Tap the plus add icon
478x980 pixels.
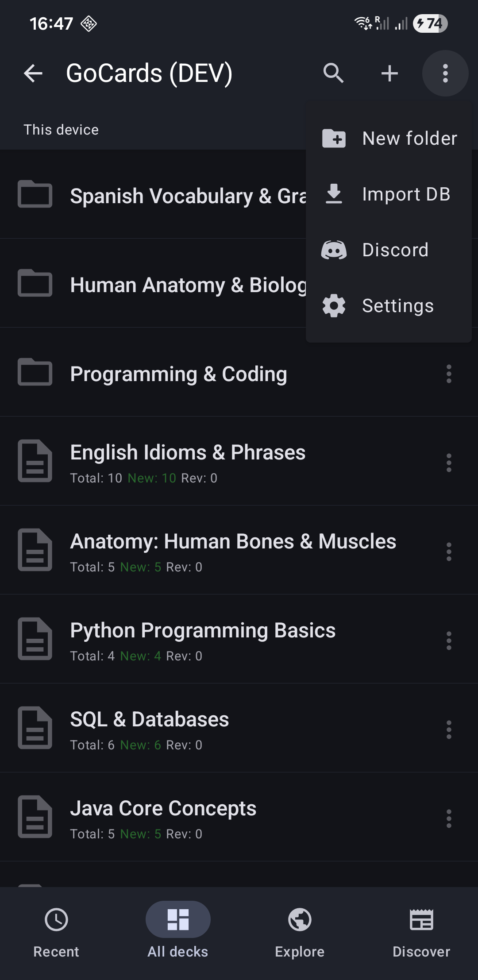tap(389, 73)
